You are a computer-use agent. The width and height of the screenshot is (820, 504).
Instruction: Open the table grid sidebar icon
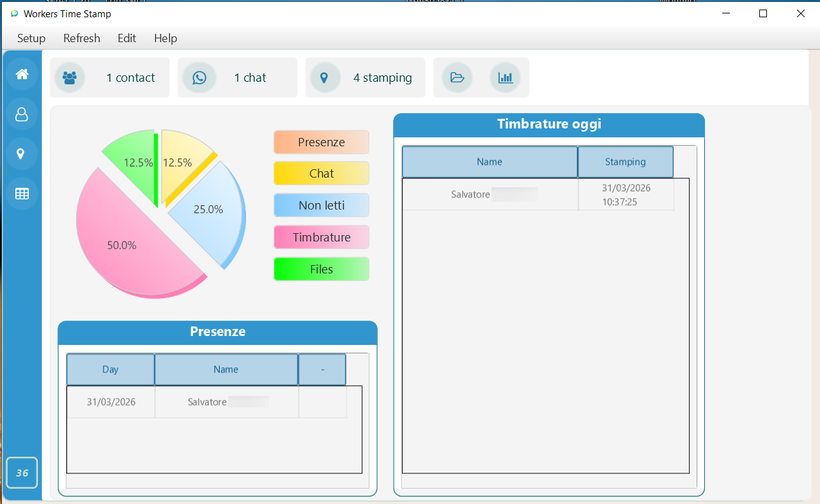[x=22, y=194]
